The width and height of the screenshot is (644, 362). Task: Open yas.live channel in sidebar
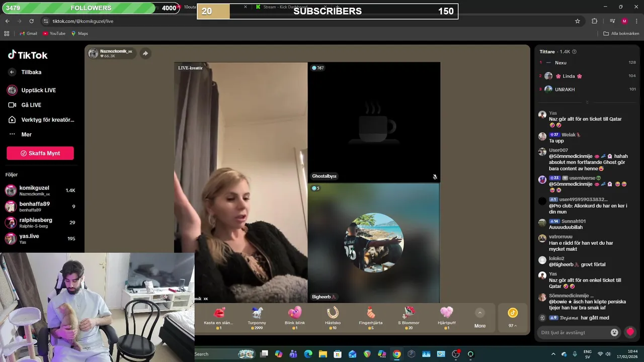click(40, 239)
